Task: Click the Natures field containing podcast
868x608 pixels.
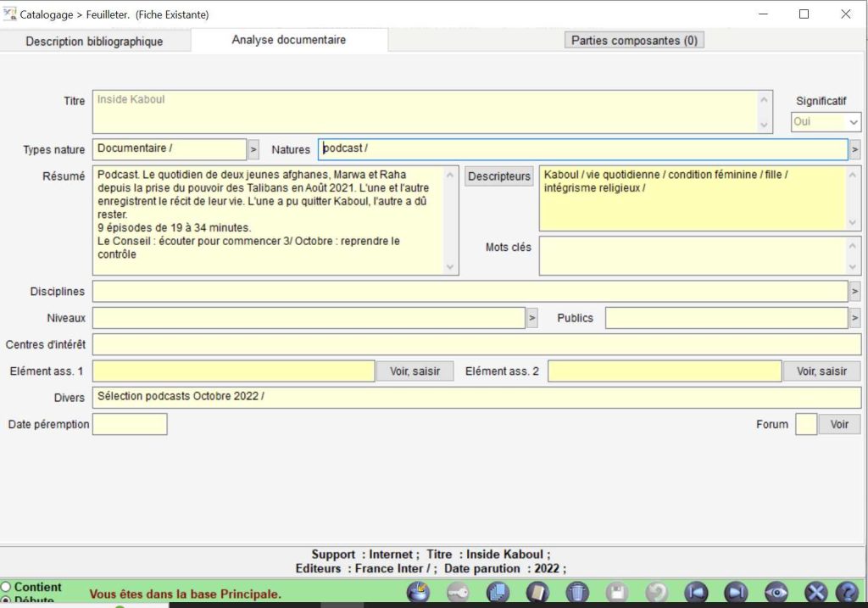Action: [x=583, y=149]
